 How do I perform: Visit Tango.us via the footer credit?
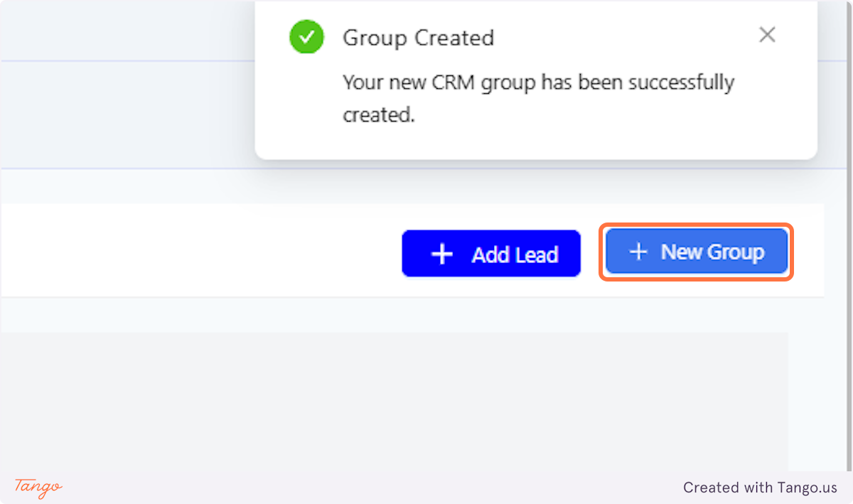(759, 488)
